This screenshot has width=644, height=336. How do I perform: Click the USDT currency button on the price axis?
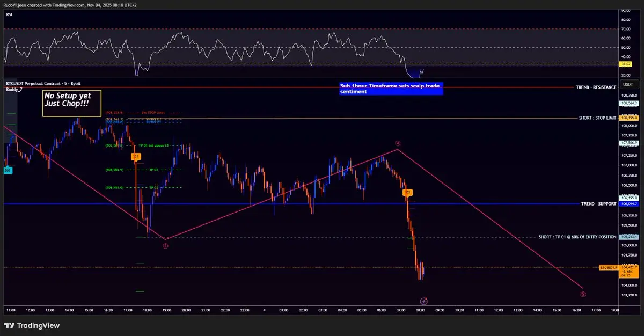627,85
